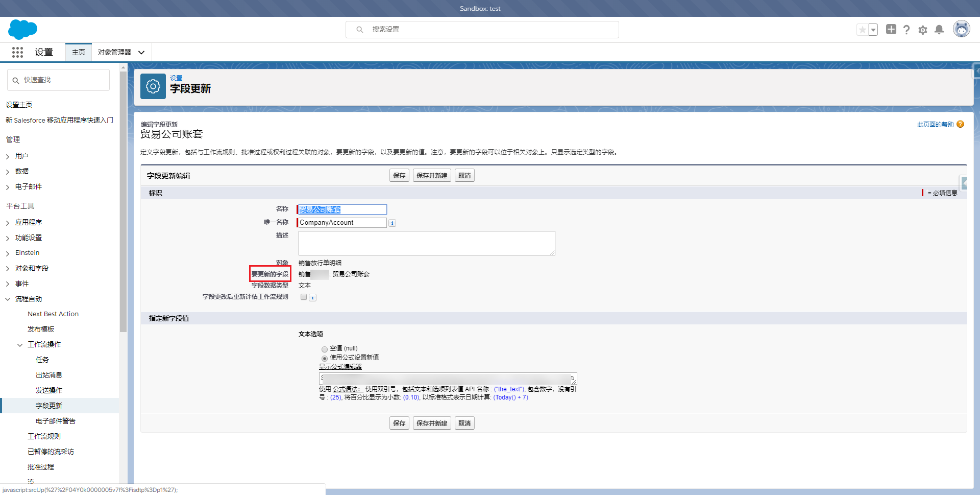Click the formula text box
This screenshot has height=495, width=980.
click(x=448, y=379)
